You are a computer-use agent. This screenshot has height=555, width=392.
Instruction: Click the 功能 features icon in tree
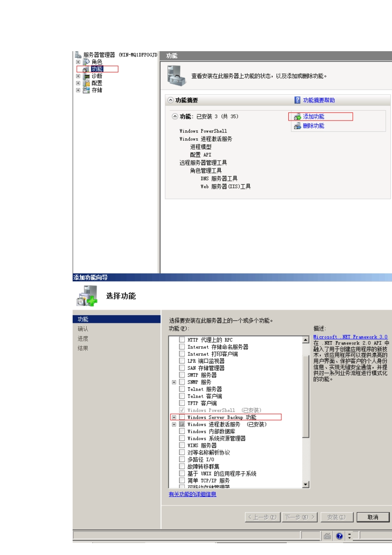click(x=86, y=69)
